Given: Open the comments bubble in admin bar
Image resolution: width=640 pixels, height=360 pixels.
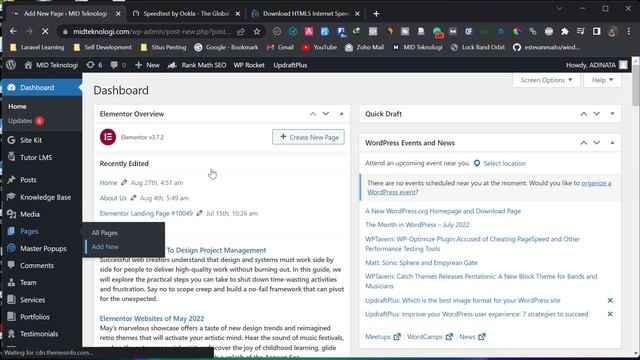Looking at the screenshot, I should (118, 65).
